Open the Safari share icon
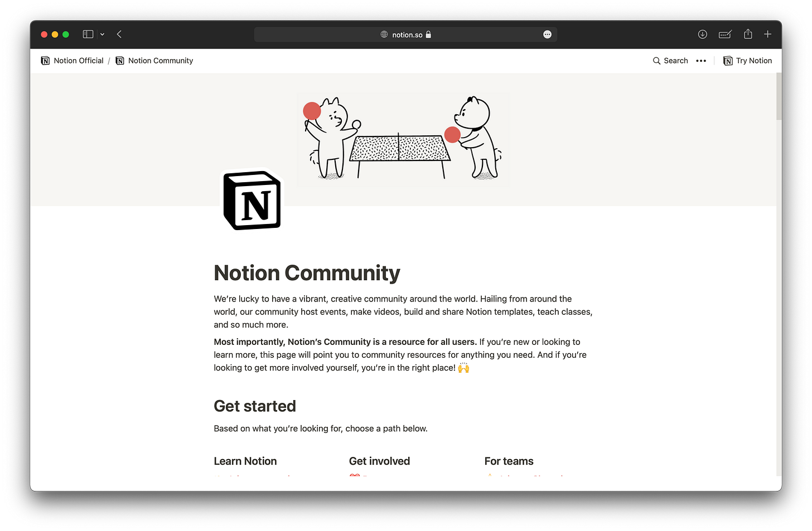 [x=748, y=34]
